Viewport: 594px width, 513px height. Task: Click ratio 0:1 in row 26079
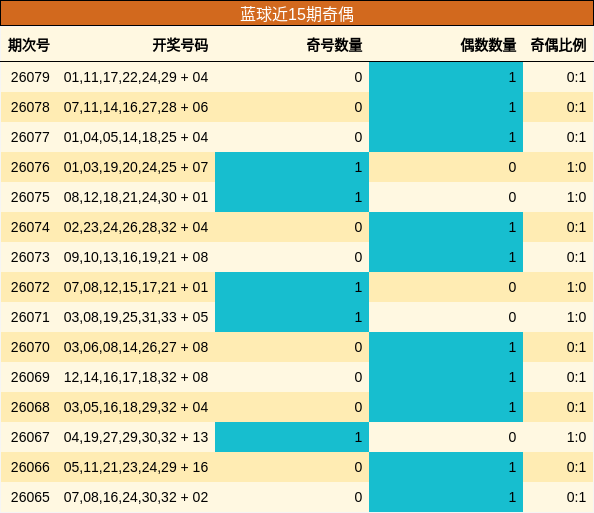(576, 77)
